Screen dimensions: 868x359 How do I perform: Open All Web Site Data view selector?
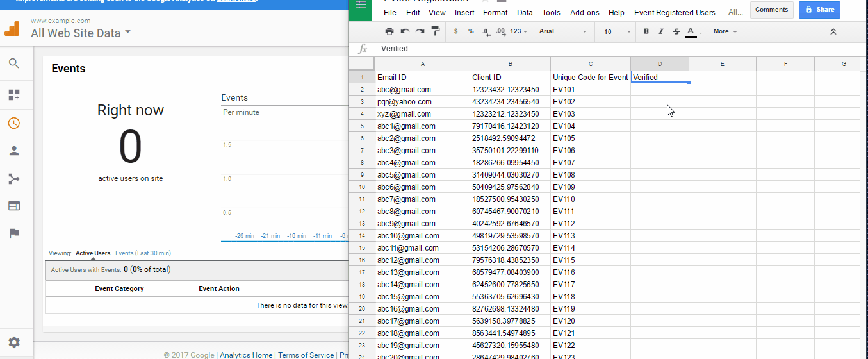pos(81,33)
